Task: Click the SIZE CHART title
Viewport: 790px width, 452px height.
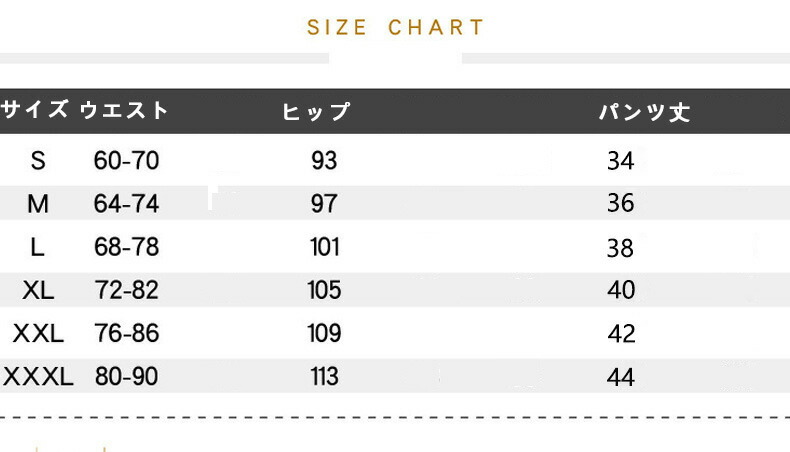Action: [396, 28]
